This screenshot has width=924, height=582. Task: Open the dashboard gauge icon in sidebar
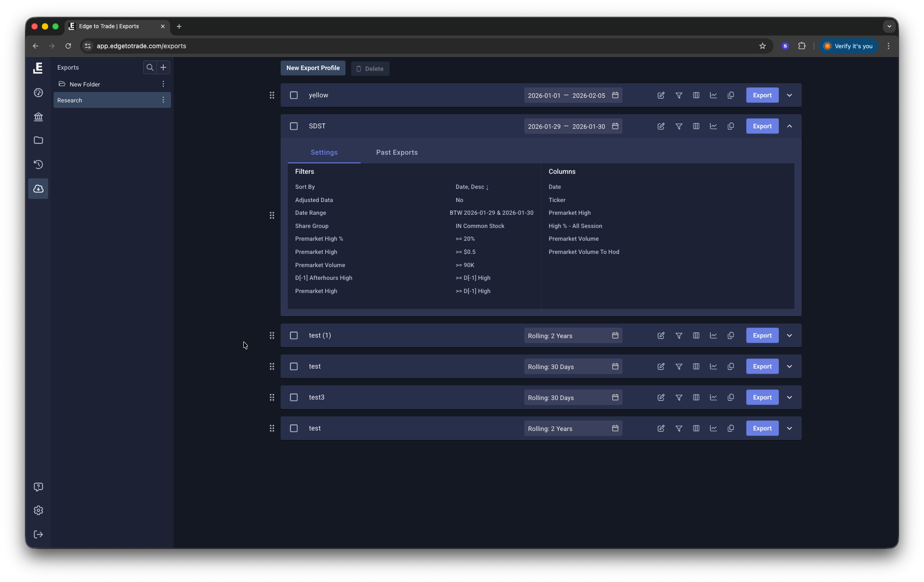38,92
